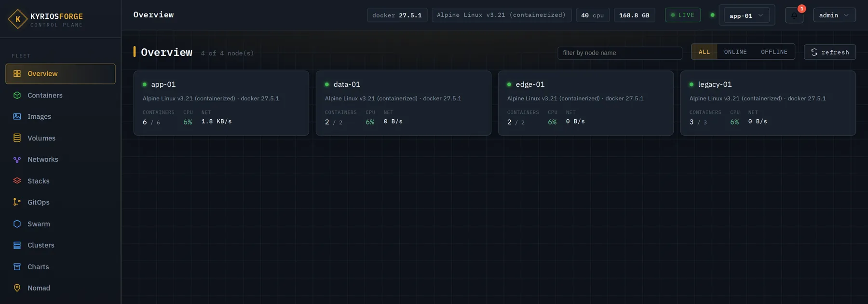Screen dimensions: 868x304
Task: Click the 40 cpu header badge
Action: pyautogui.click(x=593, y=15)
